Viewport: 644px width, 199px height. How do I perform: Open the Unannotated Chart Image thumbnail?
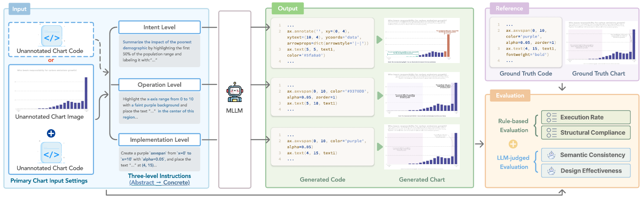(x=51, y=89)
